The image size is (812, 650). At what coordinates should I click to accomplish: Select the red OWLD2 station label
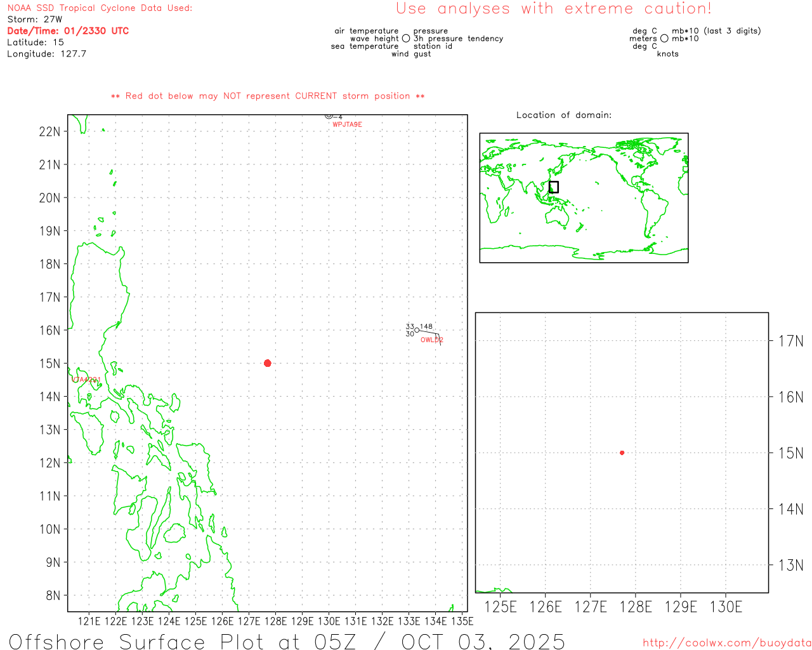coord(431,340)
